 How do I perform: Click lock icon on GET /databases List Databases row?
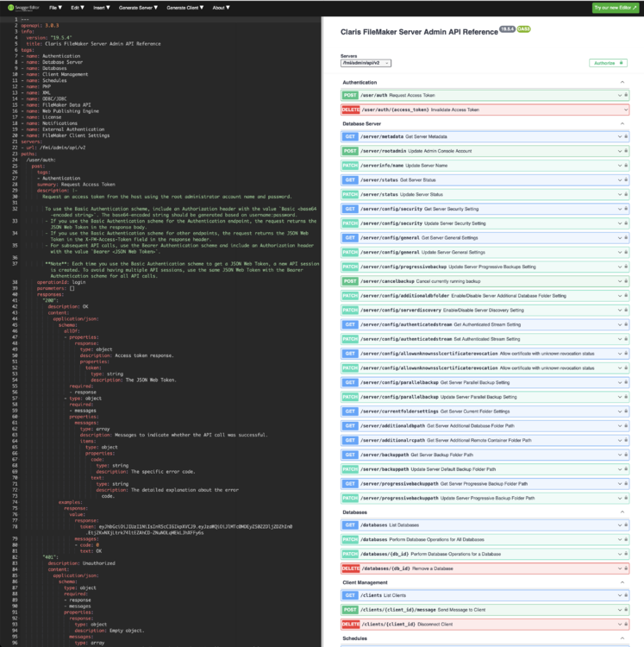[x=626, y=525]
